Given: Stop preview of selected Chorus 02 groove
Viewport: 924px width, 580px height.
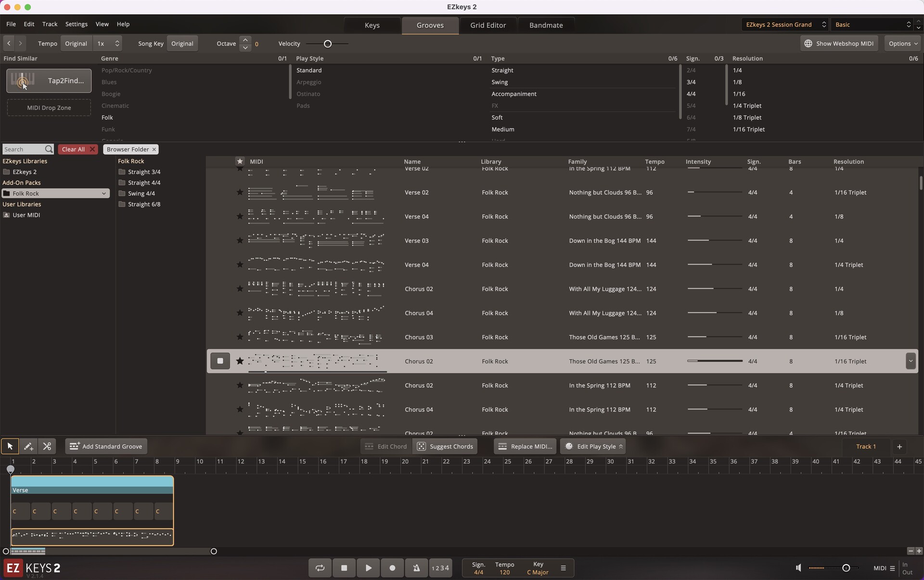Looking at the screenshot, I should (220, 361).
